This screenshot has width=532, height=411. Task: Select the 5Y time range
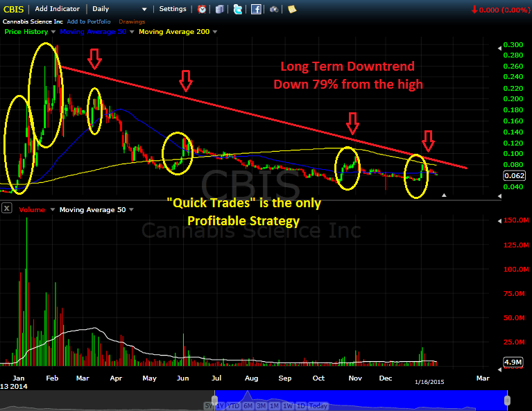(208, 406)
